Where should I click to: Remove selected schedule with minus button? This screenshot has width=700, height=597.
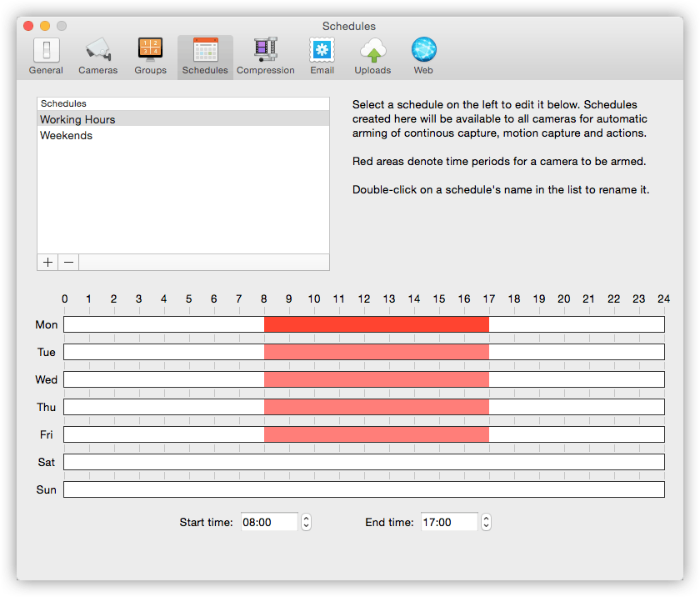68,262
